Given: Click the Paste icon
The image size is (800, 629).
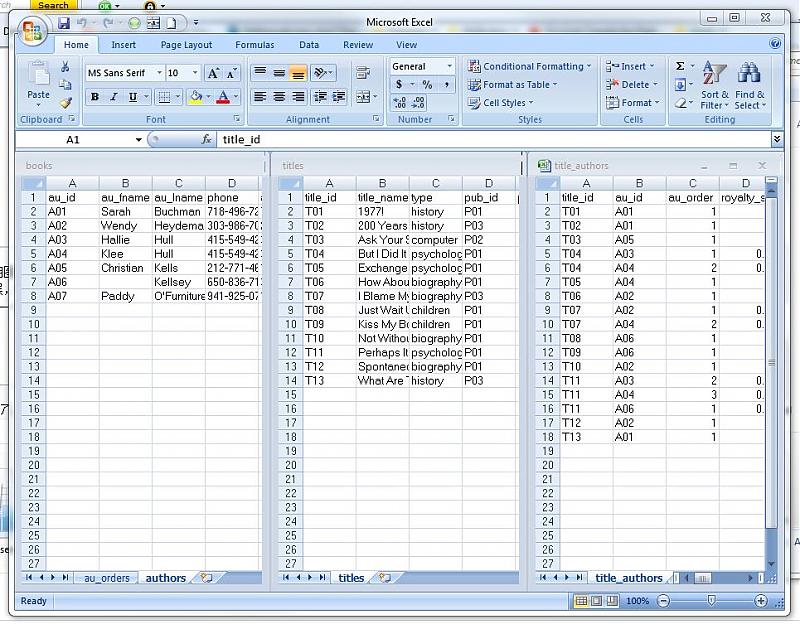Looking at the screenshot, I should 38,80.
